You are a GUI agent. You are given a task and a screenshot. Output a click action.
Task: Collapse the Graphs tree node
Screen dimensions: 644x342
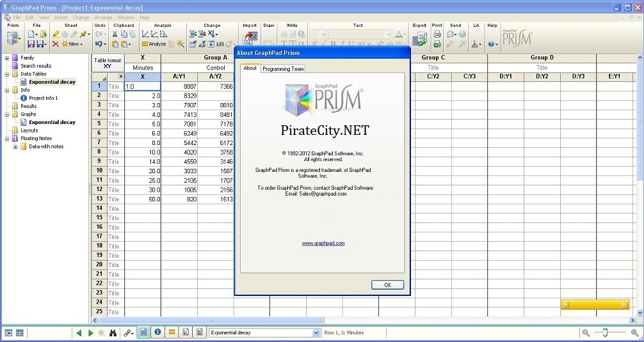click(x=7, y=114)
